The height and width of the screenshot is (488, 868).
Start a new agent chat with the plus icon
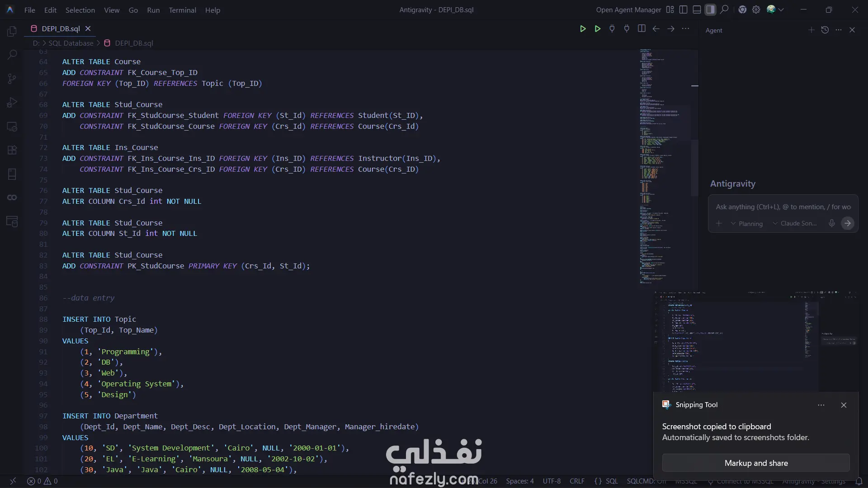(x=811, y=30)
